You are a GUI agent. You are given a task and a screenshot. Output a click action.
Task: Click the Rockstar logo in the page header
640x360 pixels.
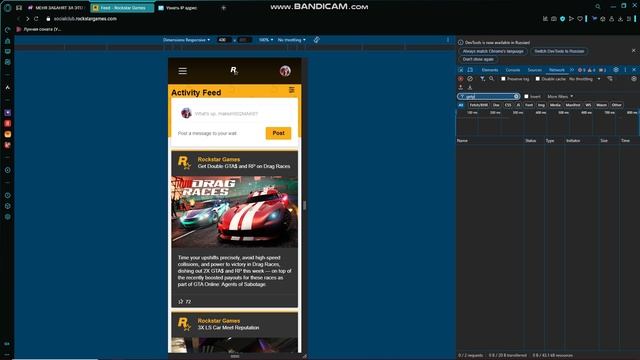(x=234, y=71)
